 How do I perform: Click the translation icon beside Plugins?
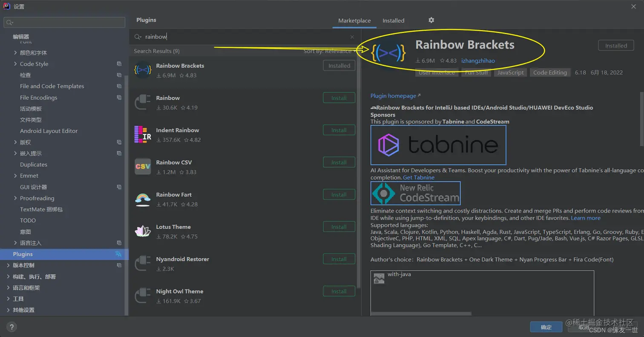click(x=118, y=254)
